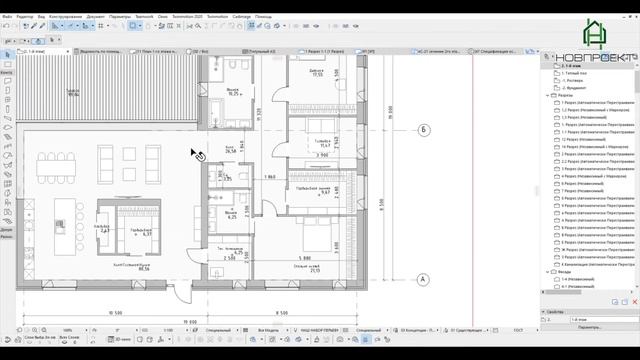
Task: Open the Файл menu
Action: click(x=7, y=17)
